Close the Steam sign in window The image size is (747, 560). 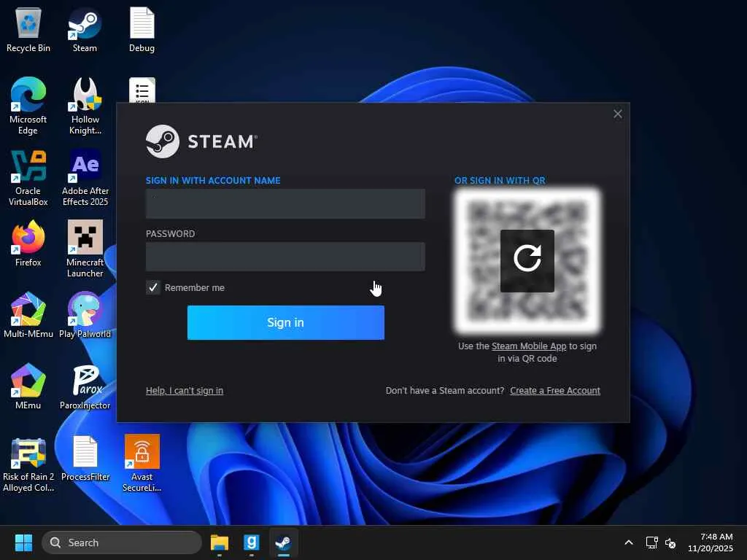point(617,114)
